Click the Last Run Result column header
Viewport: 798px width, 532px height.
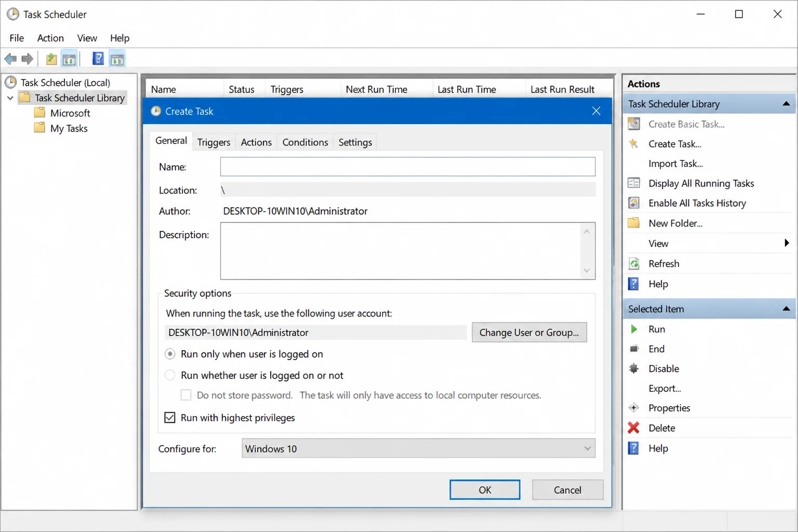568,89
